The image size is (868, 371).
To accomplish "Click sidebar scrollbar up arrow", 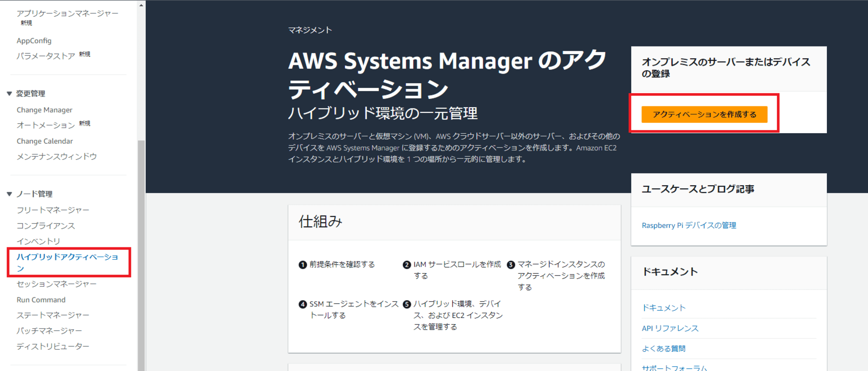I will click(x=141, y=5).
